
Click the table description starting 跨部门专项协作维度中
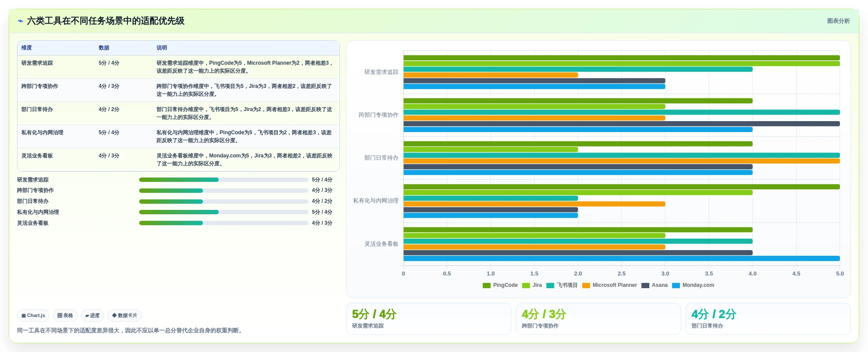(x=245, y=90)
